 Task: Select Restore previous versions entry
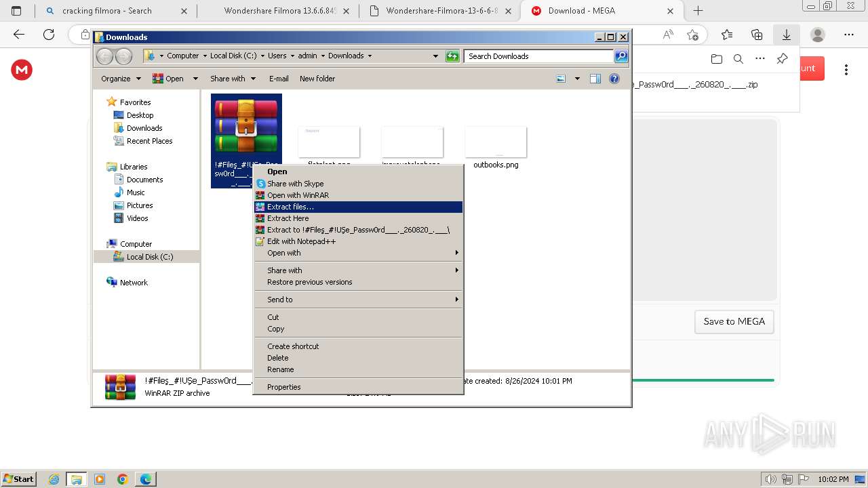coord(358,282)
